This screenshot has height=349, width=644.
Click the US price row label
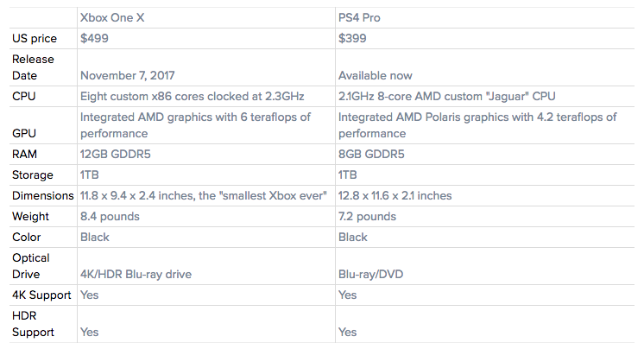[x=36, y=39]
